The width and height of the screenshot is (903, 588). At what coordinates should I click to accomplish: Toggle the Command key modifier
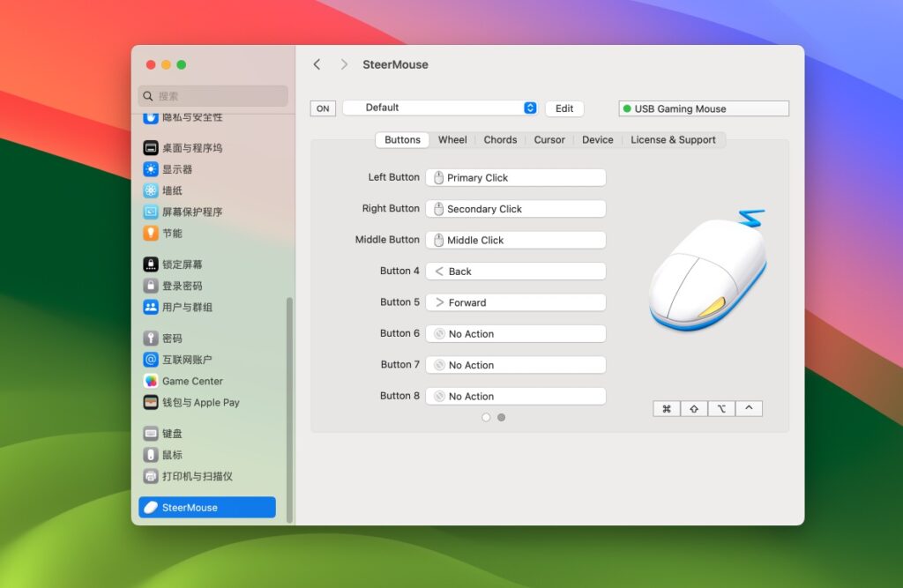pyautogui.click(x=666, y=407)
